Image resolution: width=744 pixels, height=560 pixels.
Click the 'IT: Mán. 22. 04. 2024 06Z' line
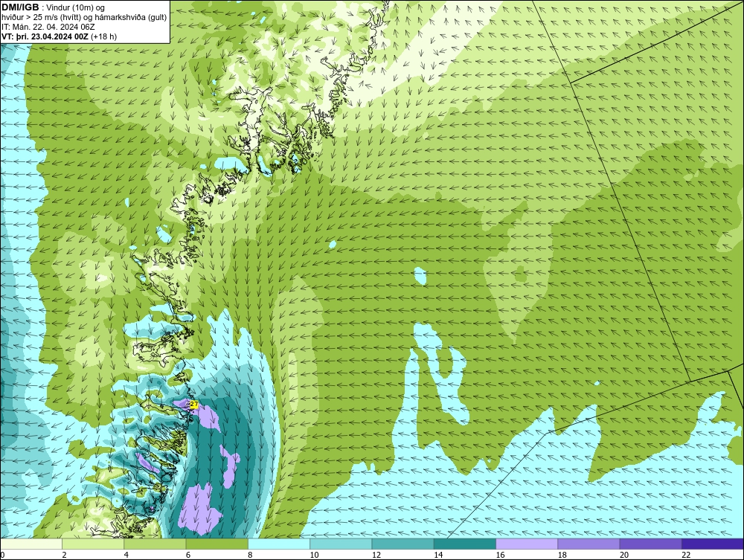pos(48,27)
